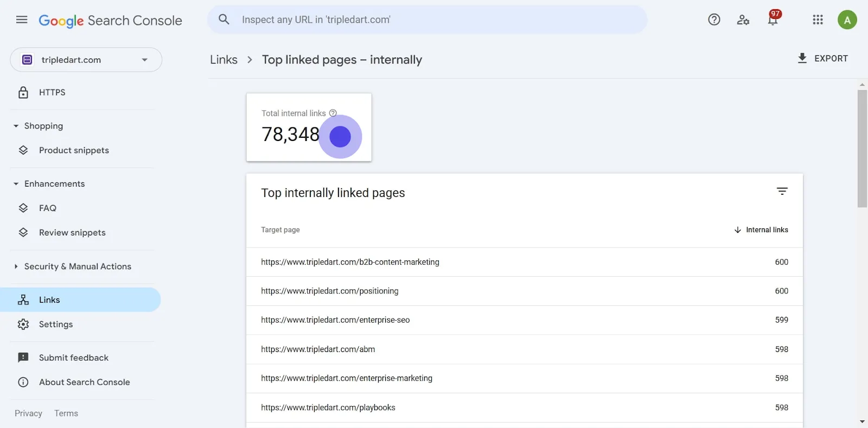868x428 pixels.
Task: Select Links in the sidebar
Action: (80, 300)
